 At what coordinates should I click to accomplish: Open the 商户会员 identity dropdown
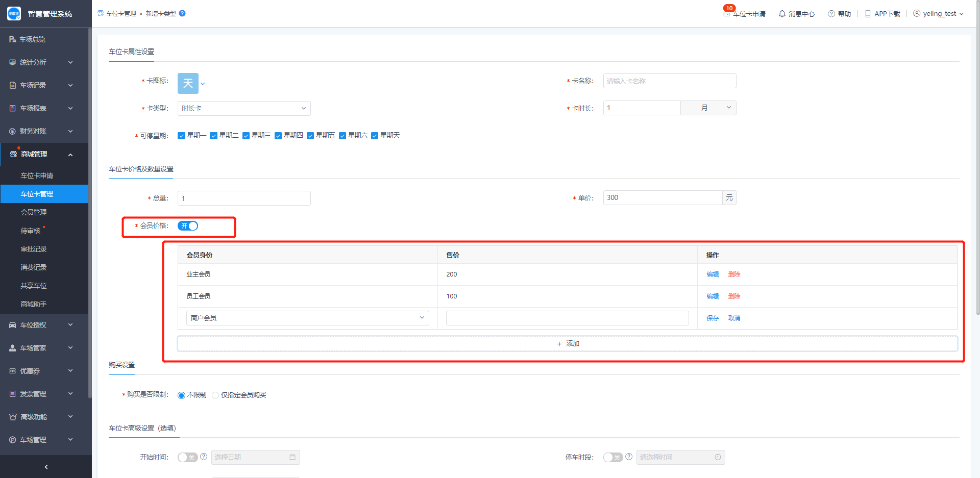pyautogui.click(x=307, y=318)
